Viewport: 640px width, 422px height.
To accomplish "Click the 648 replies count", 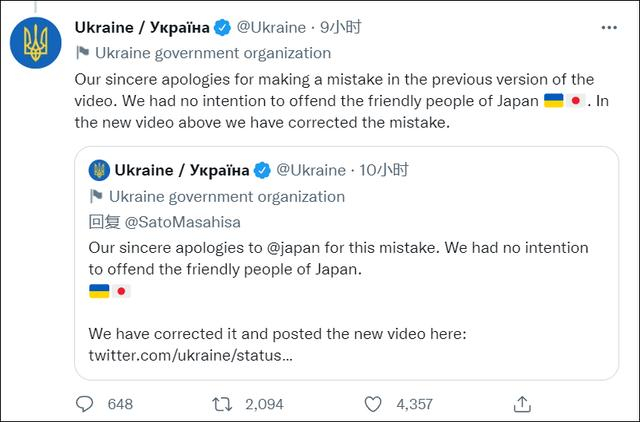I will (x=120, y=403).
